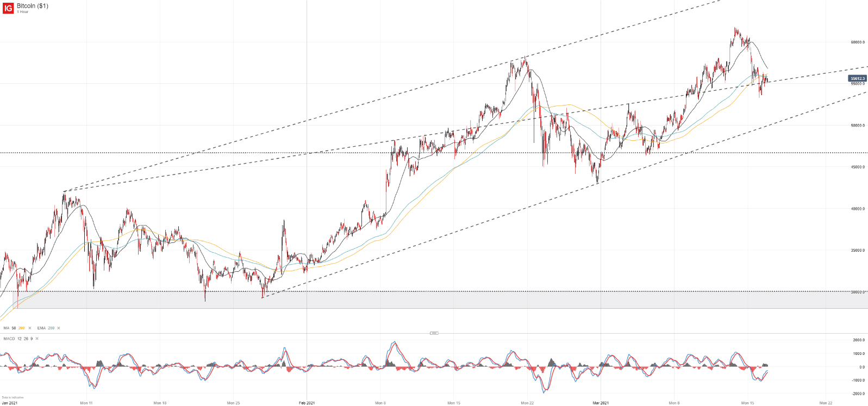Click the IG logo icon
868x406 pixels.
pyautogui.click(x=8, y=8)
